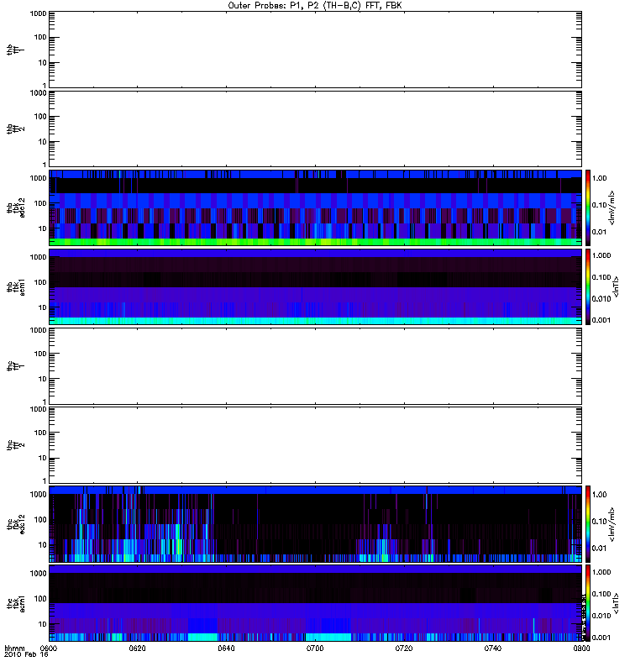This screenshot has width=630, height=672.
Task: Select the 0720 time axis label
Action: (404, 648)
